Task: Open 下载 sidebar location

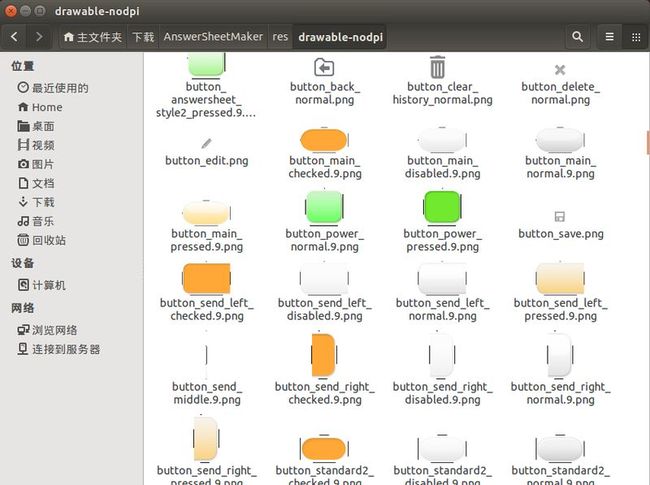Action: 36,202
